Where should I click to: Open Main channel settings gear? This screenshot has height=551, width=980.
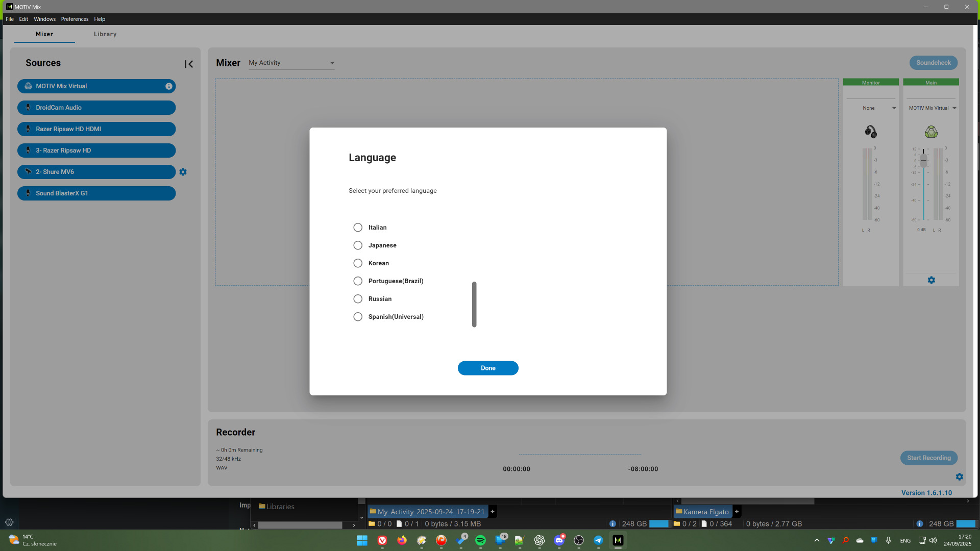tap(931, 280)
